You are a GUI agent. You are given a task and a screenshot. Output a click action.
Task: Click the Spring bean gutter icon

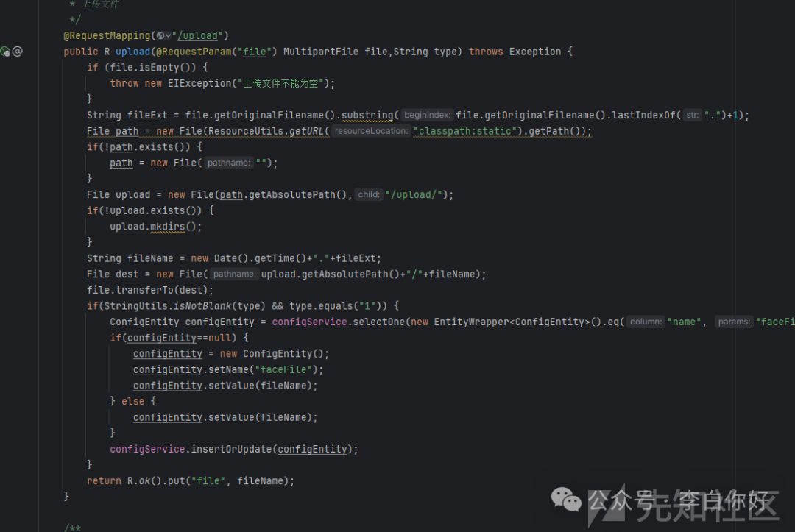click(5, 52)
